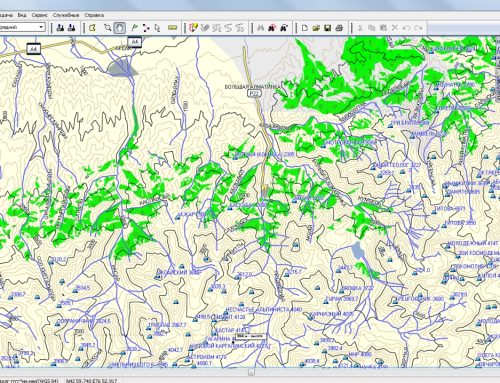Screen dimensions: 500x383
Task: Click the map scale bar label
Action: (x=251, y=336)
